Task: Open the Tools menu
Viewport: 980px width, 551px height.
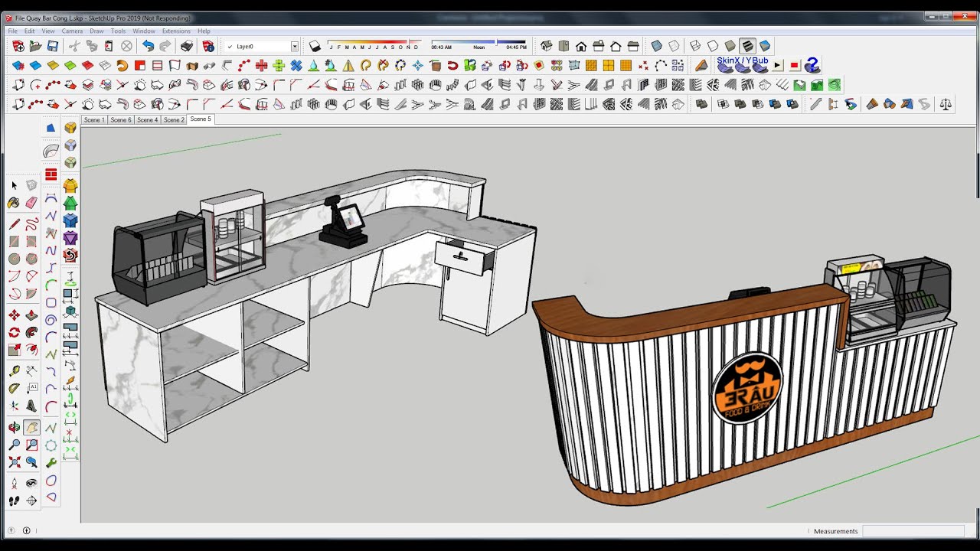Action: coord(118,31)
